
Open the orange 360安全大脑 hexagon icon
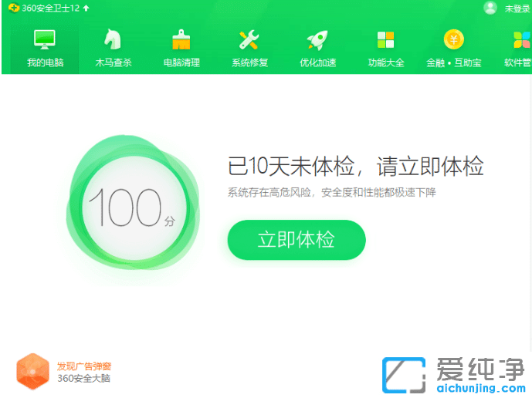pos(32,372)
